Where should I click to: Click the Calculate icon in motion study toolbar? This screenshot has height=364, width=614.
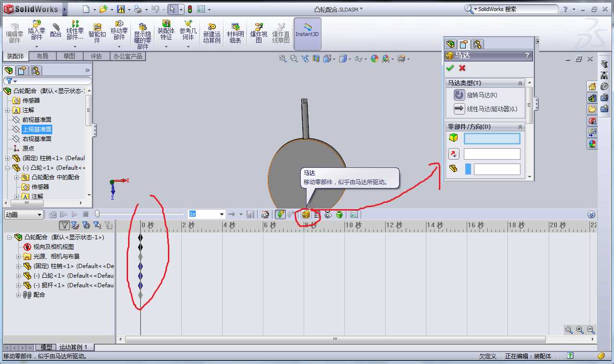coord(53,214)
